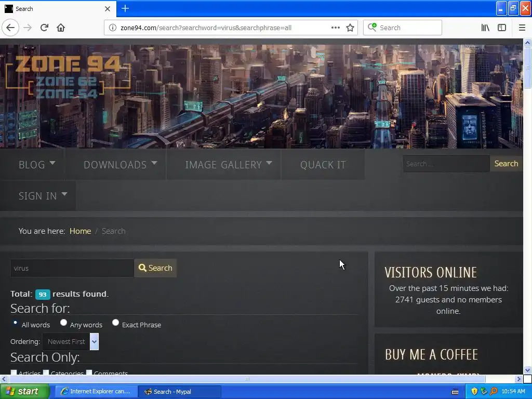Click the horizontal scrollbar right arrow
Screen dimensions: 532x399
click(x=519, y=379)
